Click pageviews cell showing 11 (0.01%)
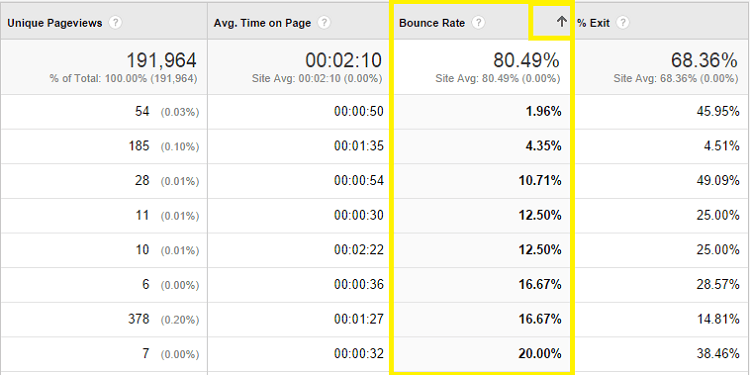The image size is (750, 375). click(104, 216)
